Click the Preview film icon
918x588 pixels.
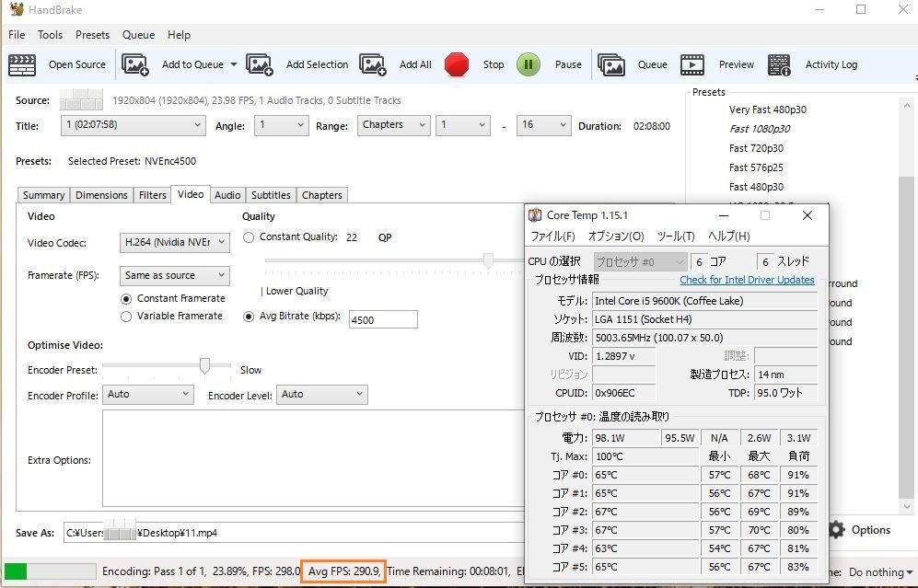point(692,65)
